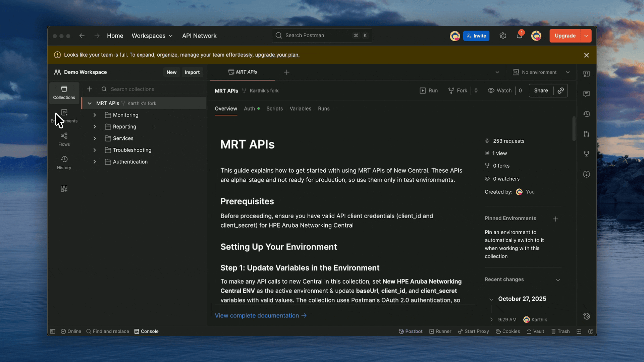Open collection comments in the right sidebar
644x362 pixels.
pos(587,94)
